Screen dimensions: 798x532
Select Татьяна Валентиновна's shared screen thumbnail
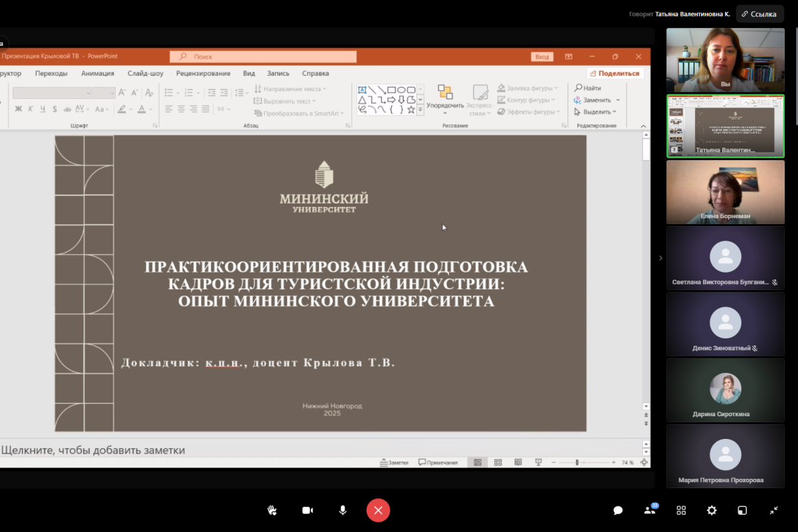(x=726, y=126)
